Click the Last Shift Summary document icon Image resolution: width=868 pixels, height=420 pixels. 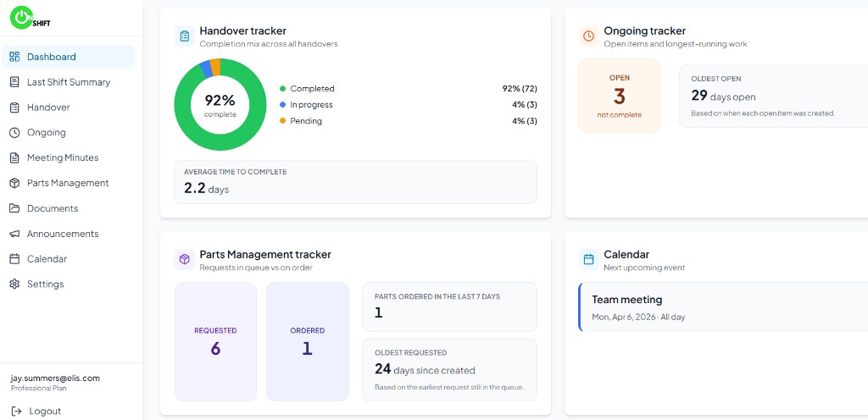pyautogui.click(x=14, y=82)
